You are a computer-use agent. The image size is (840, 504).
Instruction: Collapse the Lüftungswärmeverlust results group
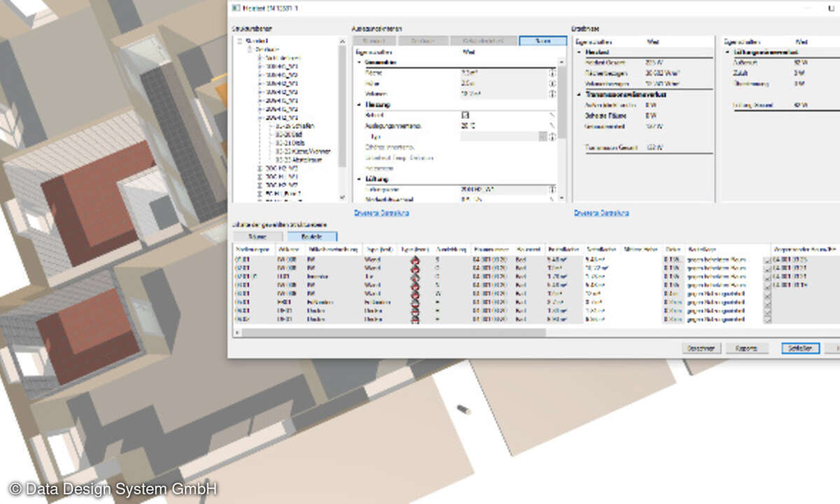(728, 52)
